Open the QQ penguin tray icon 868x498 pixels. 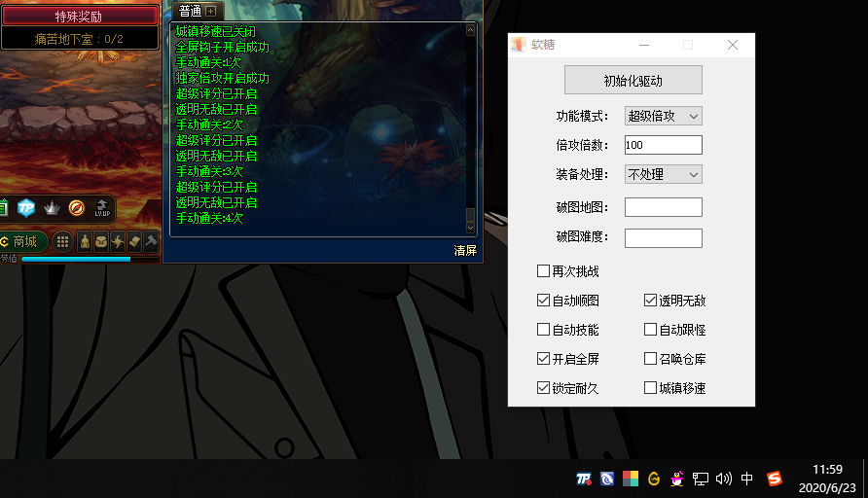click(x=676, y=479)
